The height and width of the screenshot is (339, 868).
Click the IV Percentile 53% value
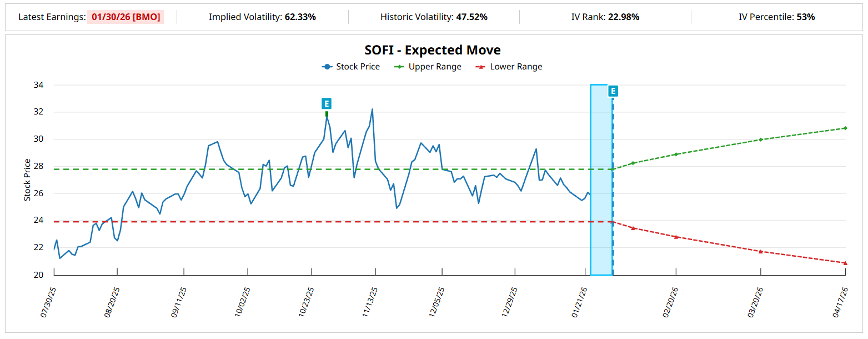[805, 17]
